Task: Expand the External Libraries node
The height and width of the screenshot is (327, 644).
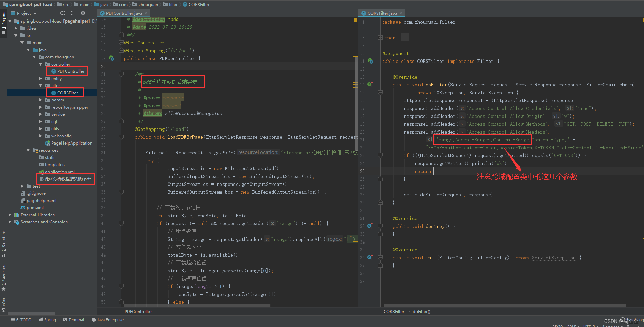Action: pyautogui.click(x=10, y=215)
